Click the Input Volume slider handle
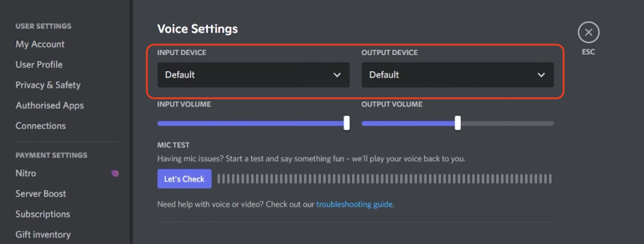This screenshot has width=644, height=244. [346, 123]
